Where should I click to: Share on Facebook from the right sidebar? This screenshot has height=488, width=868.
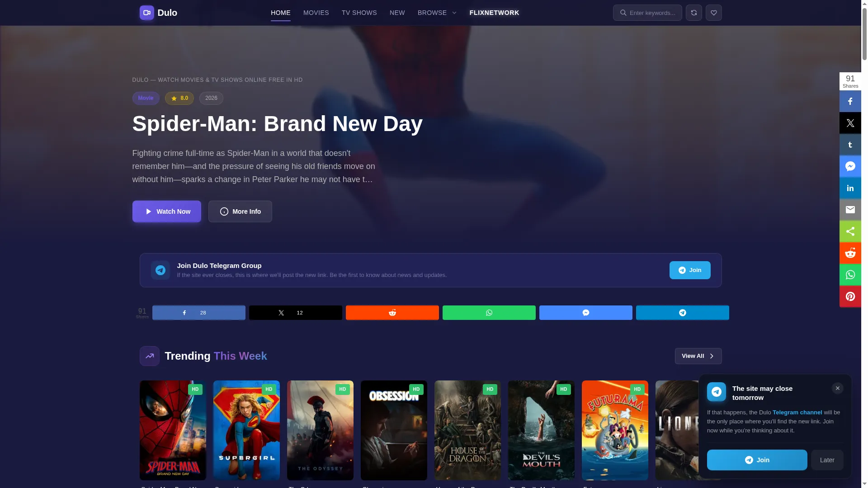coord(850,101)
